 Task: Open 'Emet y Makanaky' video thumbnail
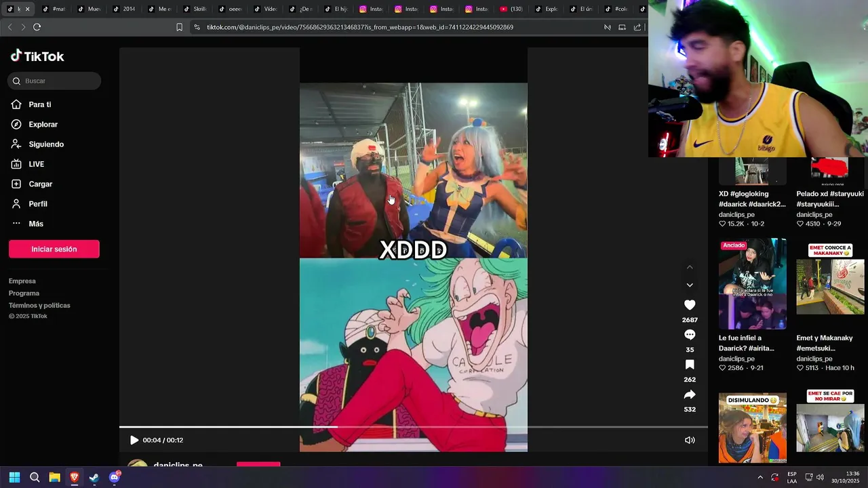coord(830,283)
